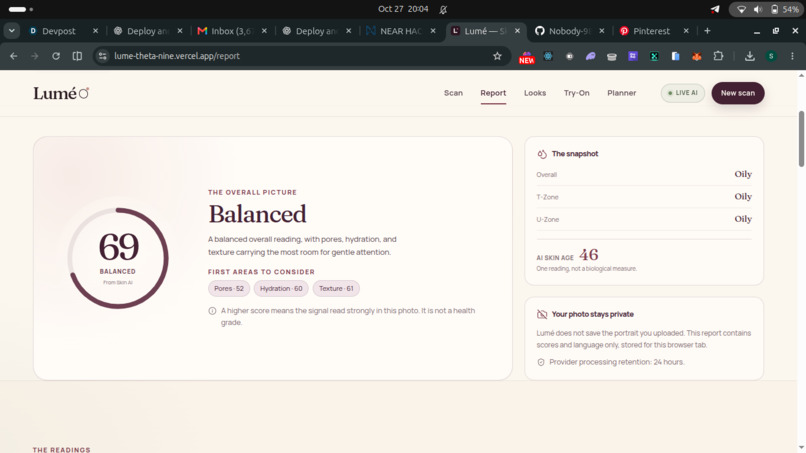Close the Pinterest tab

point(686,31)
